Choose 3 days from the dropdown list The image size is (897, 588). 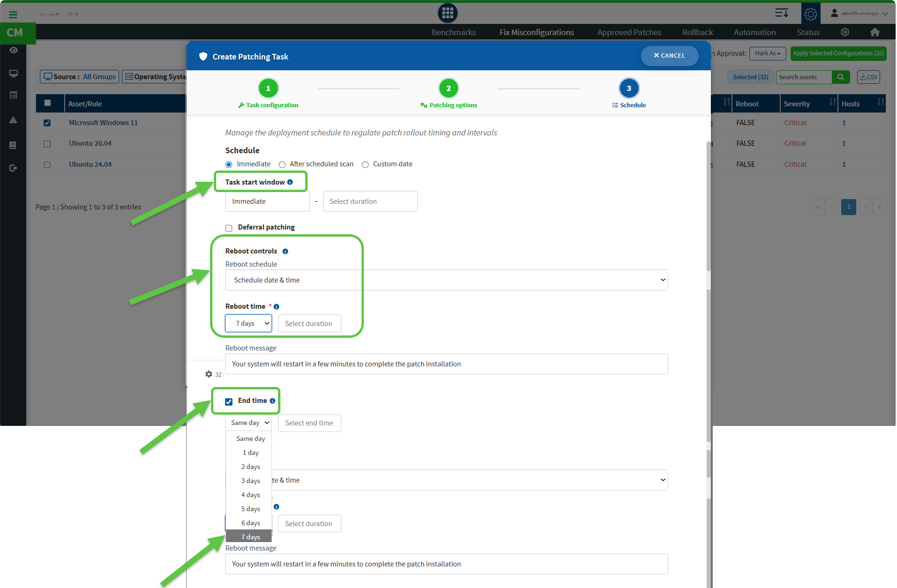coord(250,481)
